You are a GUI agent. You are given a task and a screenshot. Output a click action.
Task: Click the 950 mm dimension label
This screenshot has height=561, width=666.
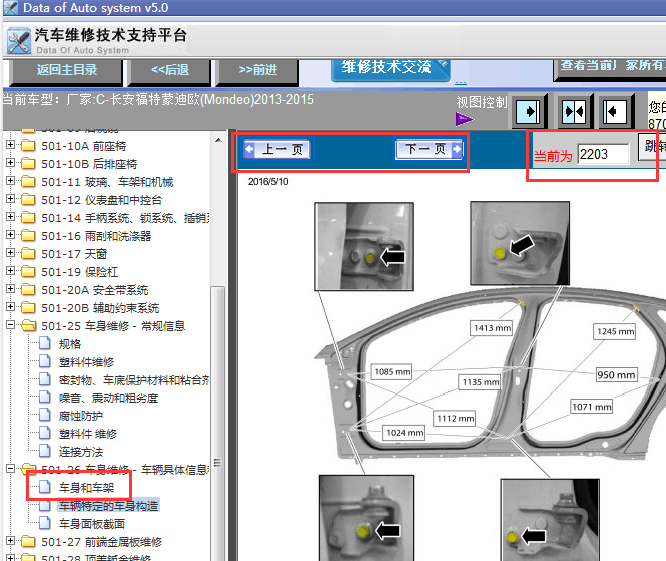click(x=616, y=375)
